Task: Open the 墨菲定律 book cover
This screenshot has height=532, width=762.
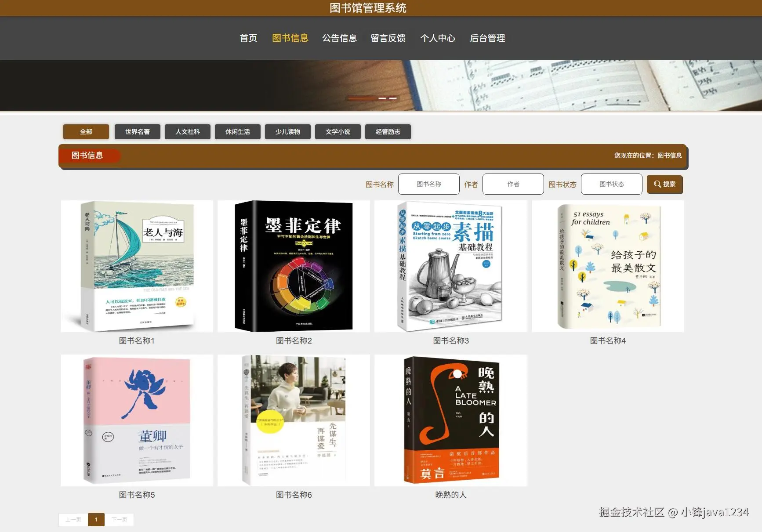Action: tap(294, 266)
